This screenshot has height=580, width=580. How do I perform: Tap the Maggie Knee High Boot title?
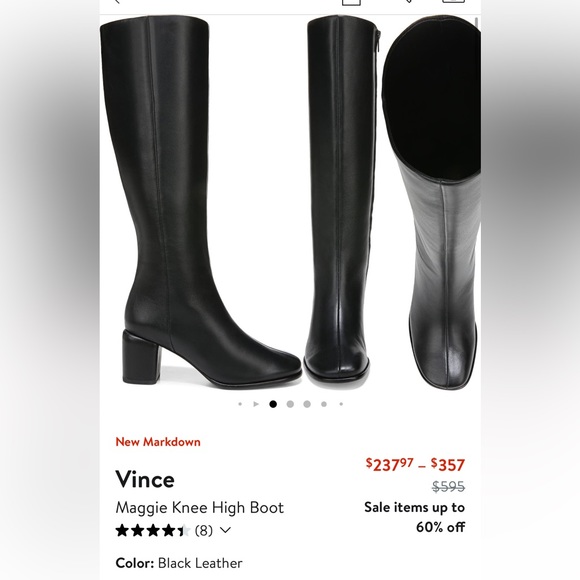tap(199, 508)
